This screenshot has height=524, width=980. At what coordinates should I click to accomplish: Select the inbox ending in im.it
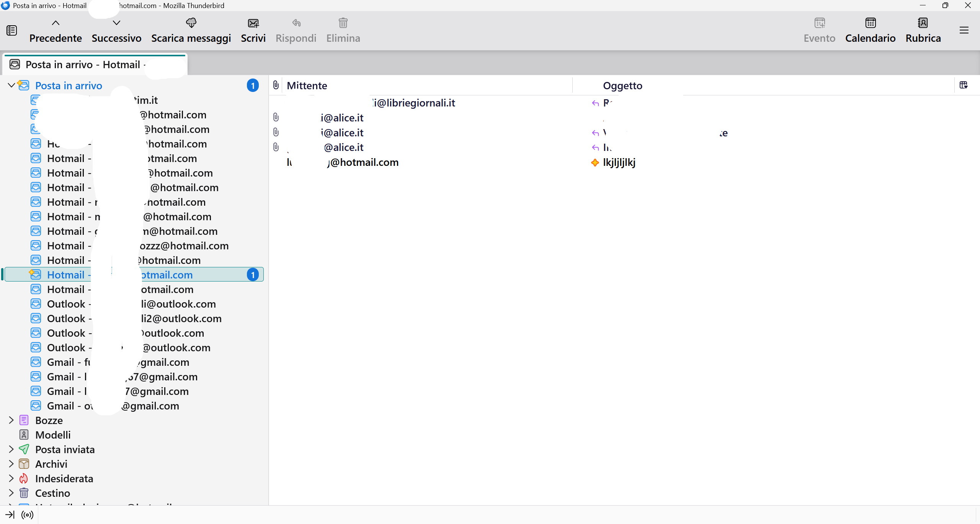tap(134, 100)
